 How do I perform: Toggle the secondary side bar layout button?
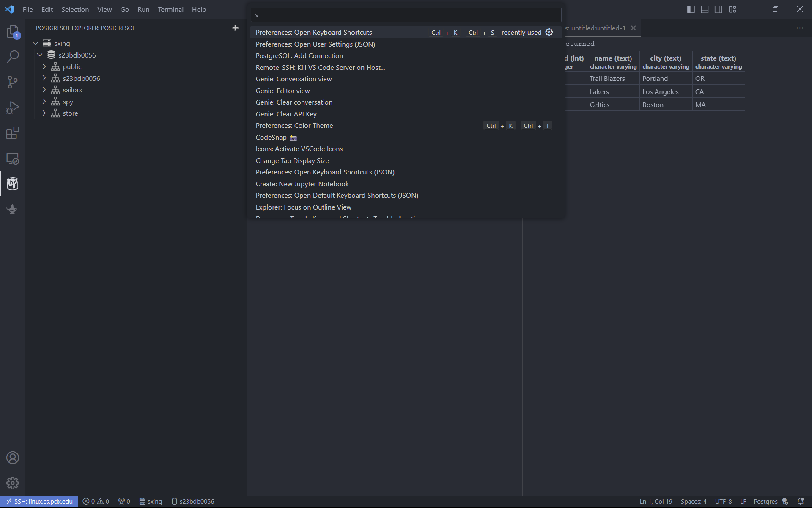coord(719,9)
